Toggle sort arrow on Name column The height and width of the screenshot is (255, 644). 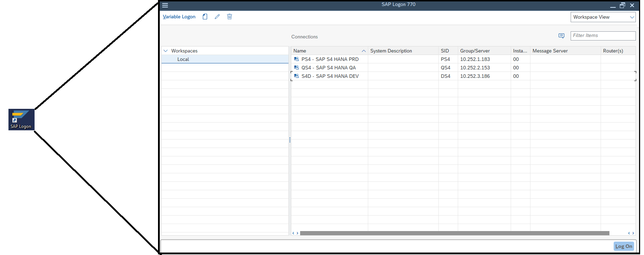coord(364,51)
